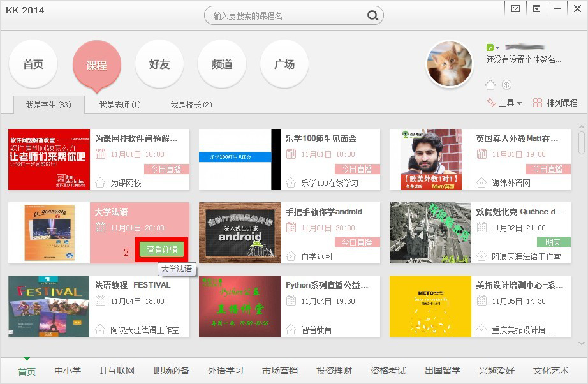Go to the 首页 navigation bubble

coord(33,64)
